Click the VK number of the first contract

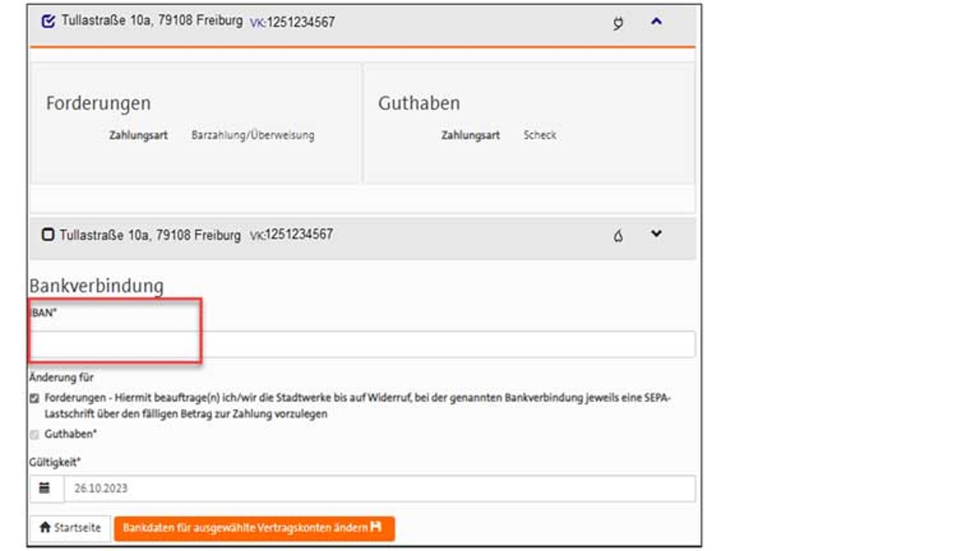pos(292,22)
